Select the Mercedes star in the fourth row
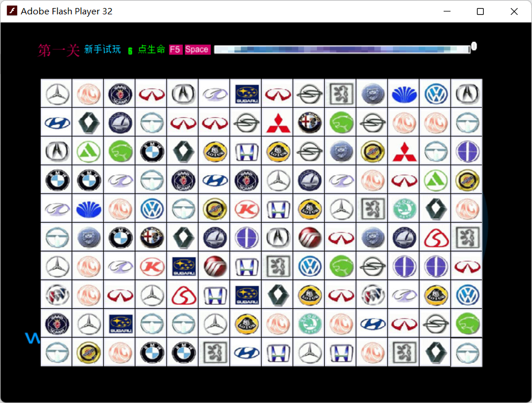The width and height of the screenshot is (532, 403). point(278,180)
